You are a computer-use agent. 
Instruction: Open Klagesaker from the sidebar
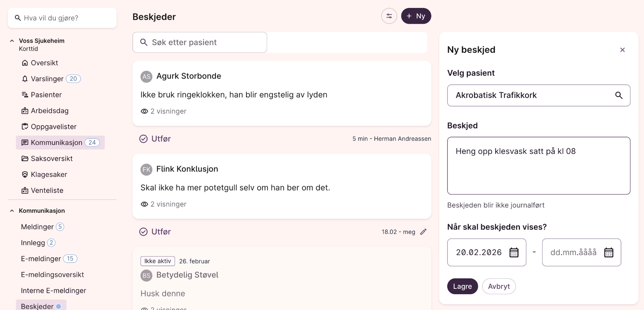pyautogui.click(x=49, y=175)
